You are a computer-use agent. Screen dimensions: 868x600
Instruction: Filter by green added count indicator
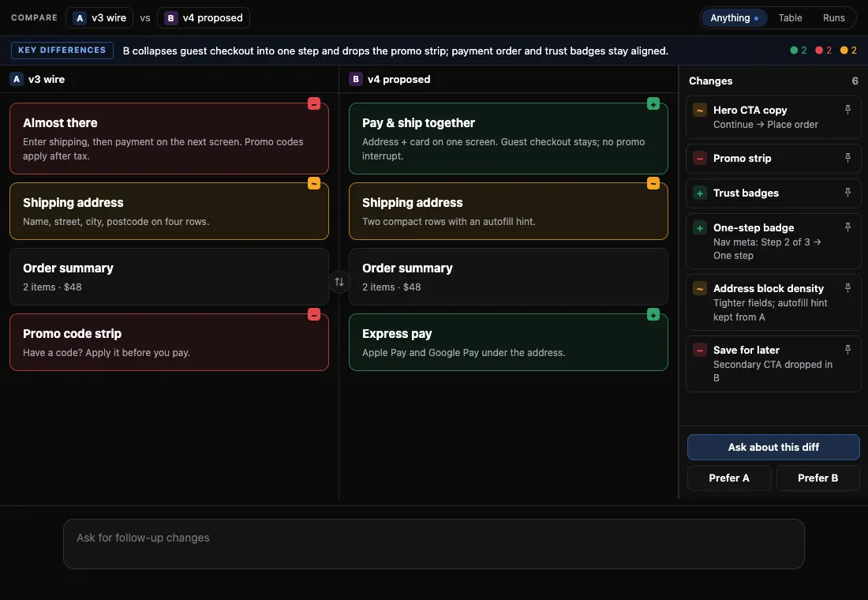click(799, 51)
